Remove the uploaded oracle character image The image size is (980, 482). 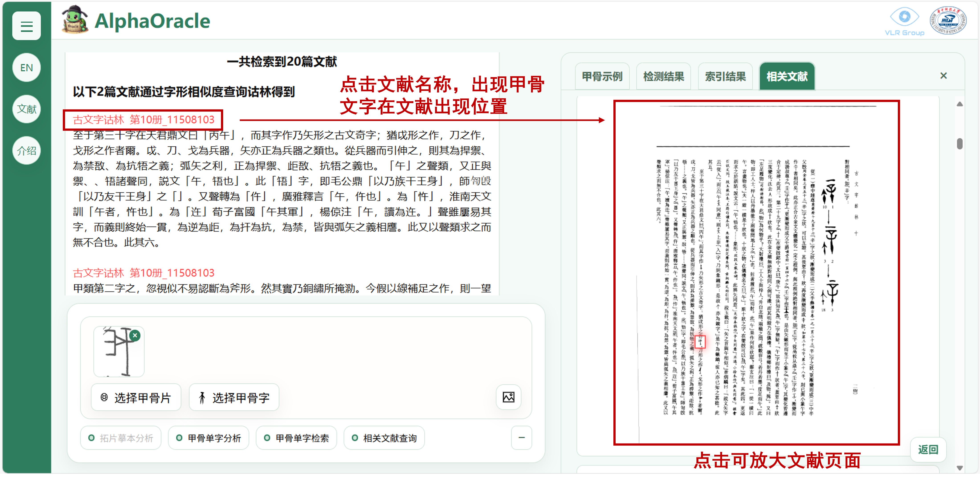135,335
